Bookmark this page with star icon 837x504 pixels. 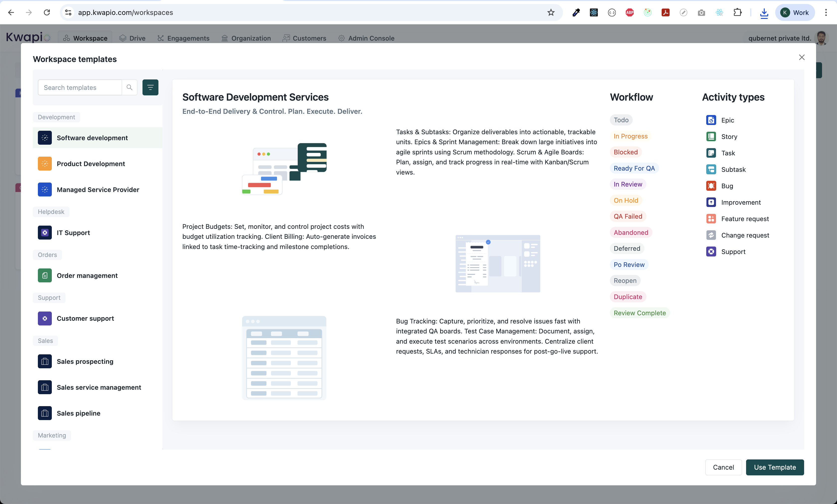(x=551, y=12)
